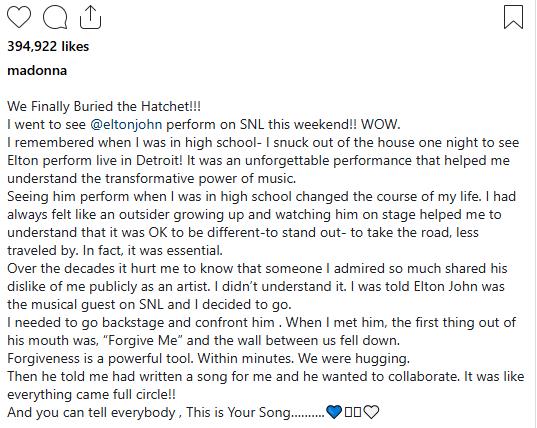Click the "everything came full circle!!" line

[91, 394]
